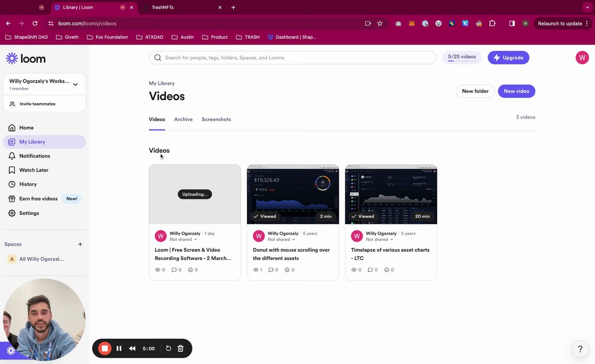Open My Library

click(x=44, y=142)
